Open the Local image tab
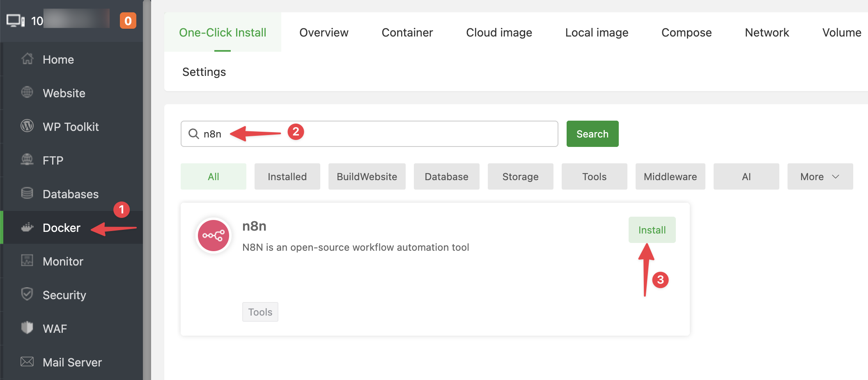The height and width of the screenshot is (380, 868). click(x=597, y=32)
